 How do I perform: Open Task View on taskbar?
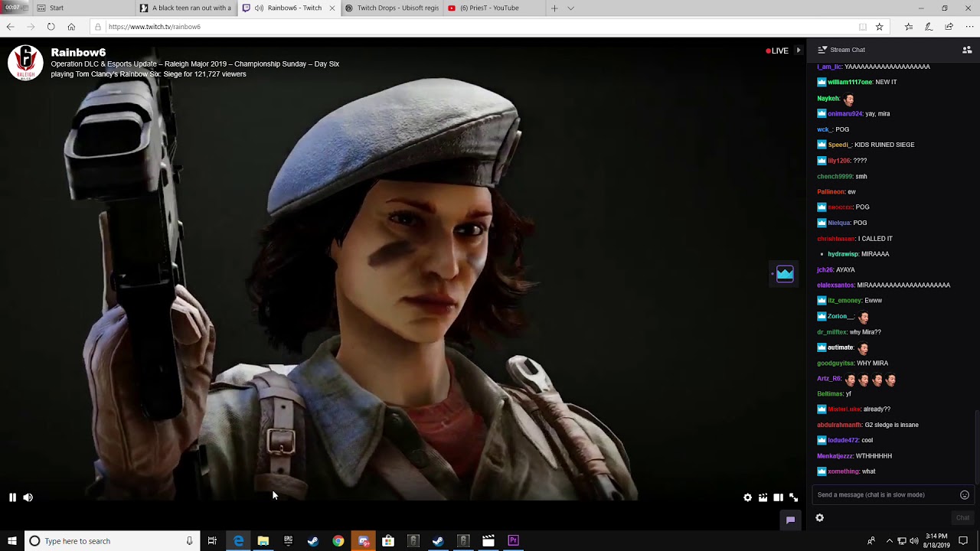point(212,541)
